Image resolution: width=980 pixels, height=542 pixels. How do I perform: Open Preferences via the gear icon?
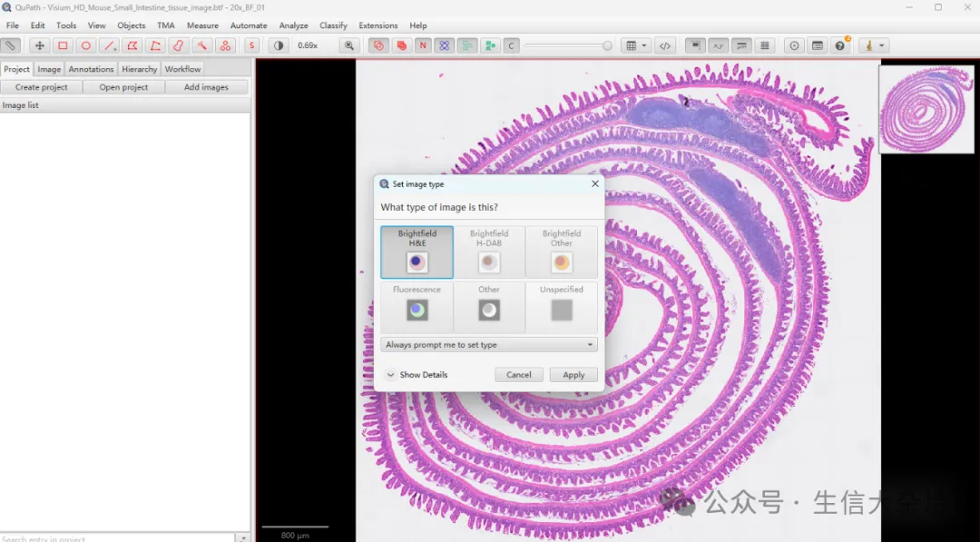tap(794, 45)
